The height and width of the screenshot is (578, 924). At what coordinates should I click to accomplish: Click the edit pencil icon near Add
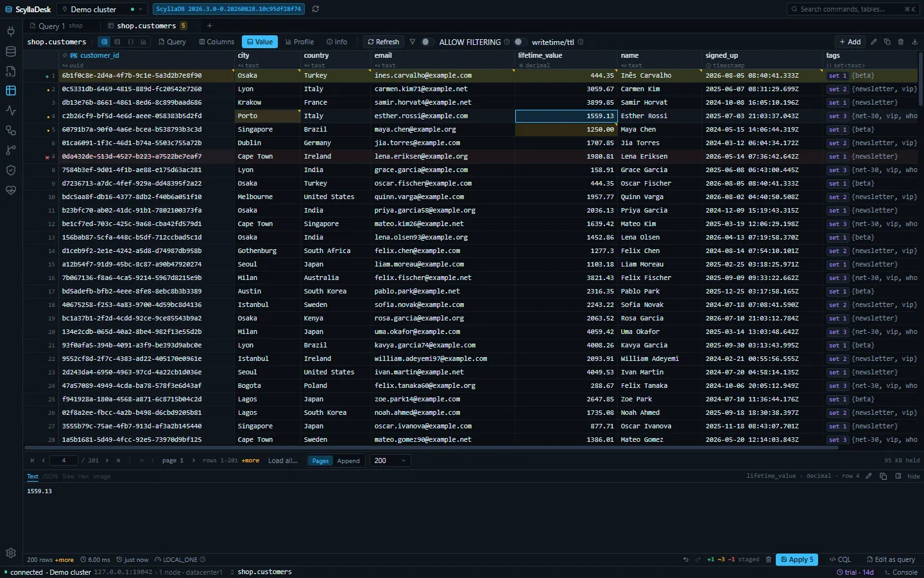873,42
